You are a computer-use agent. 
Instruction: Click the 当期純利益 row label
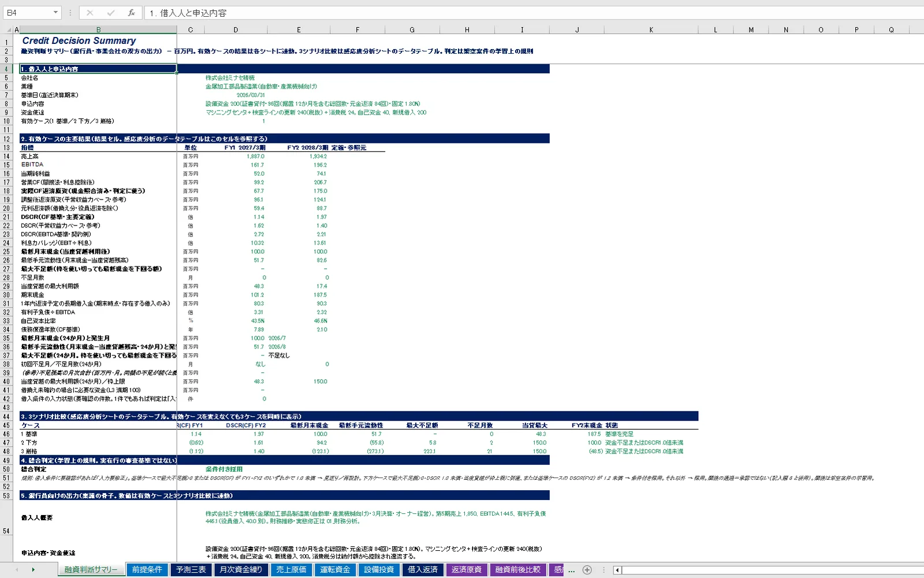pos(36,173)
